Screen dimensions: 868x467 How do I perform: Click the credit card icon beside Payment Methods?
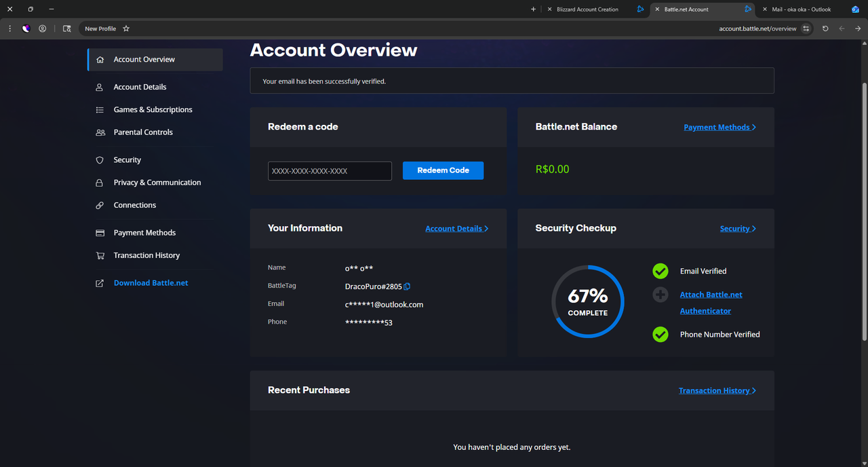[x=100, y=233]
